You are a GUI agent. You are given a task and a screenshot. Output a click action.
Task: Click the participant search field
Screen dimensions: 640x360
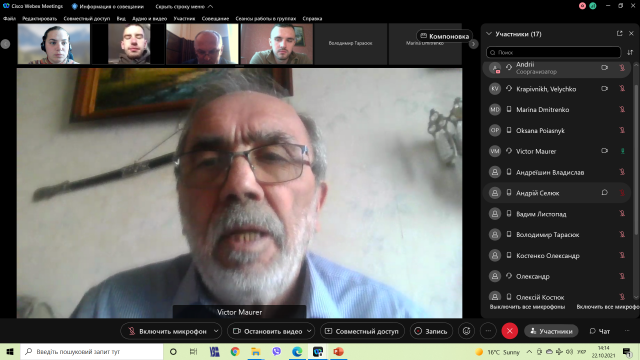(553, 52)
